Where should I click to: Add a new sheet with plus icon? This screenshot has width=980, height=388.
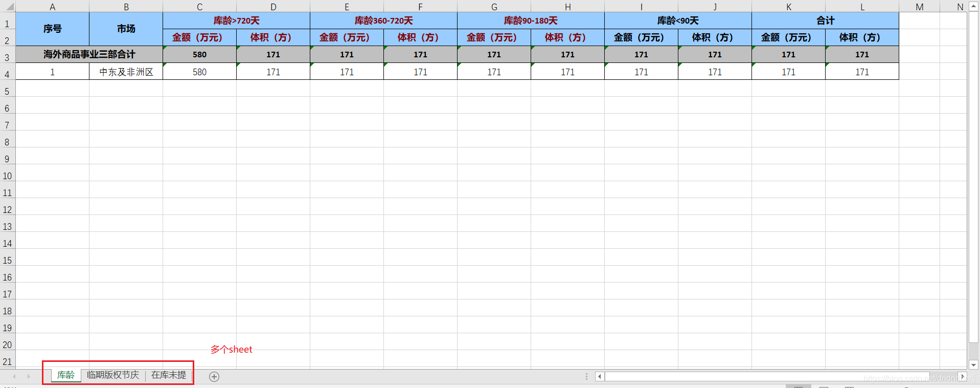[x=214, y=377]
